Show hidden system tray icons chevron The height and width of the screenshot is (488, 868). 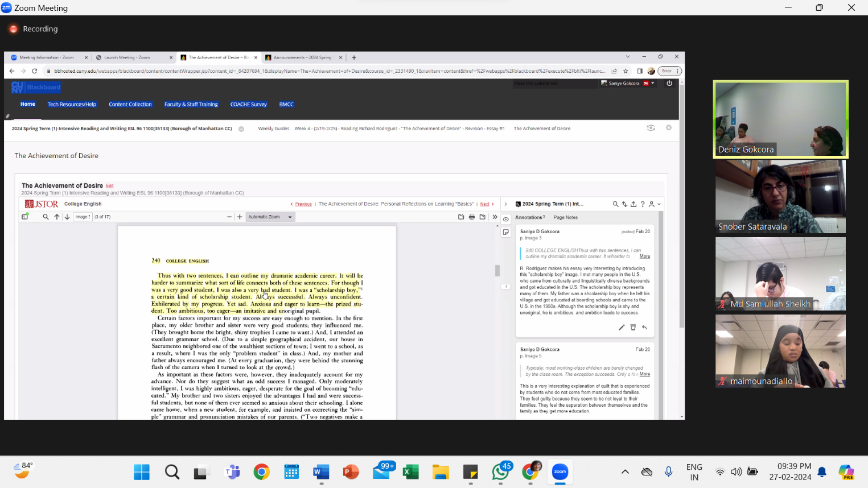click(x=625, y=472)
